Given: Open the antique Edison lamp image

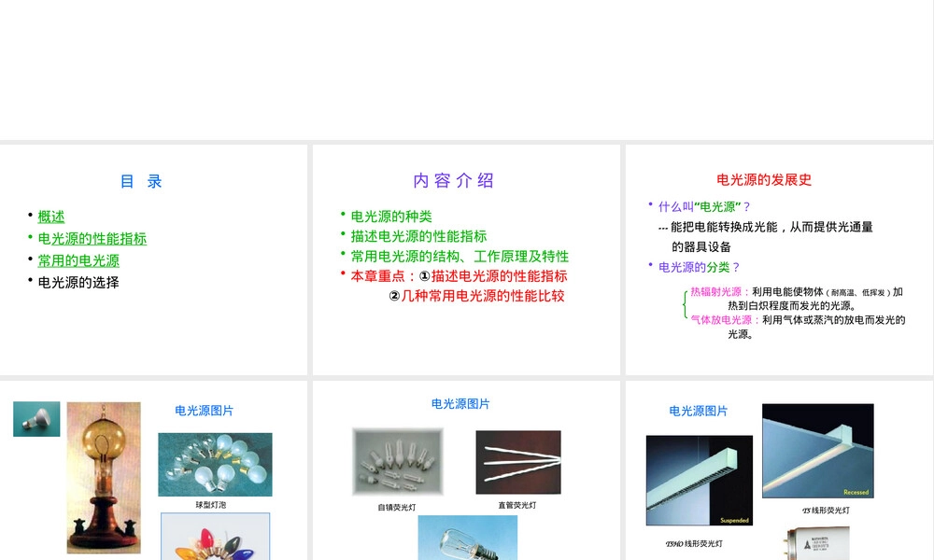Looking at the screenshot, I should pyautogui.click(x=104, y=478).
